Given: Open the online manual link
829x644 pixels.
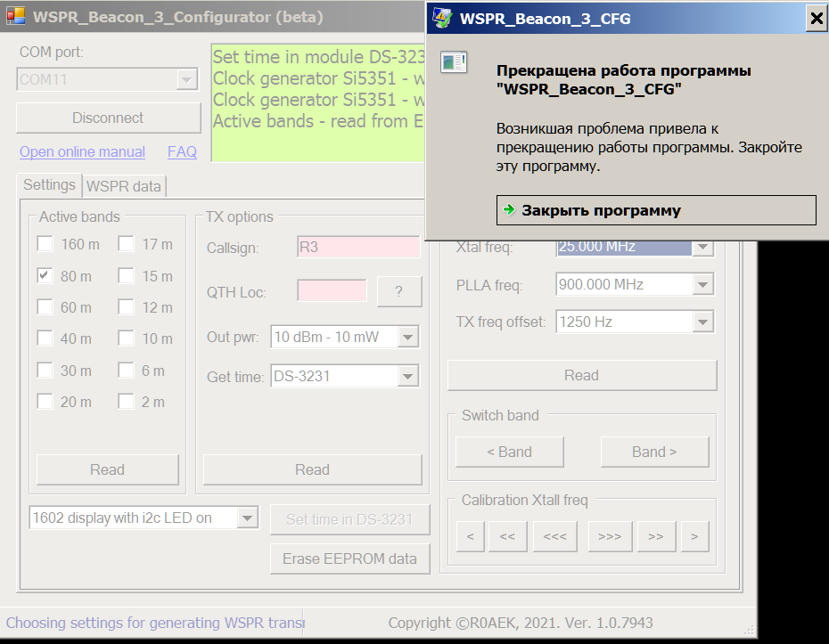Looking at the screenshot, I should (x=83, y=152).
